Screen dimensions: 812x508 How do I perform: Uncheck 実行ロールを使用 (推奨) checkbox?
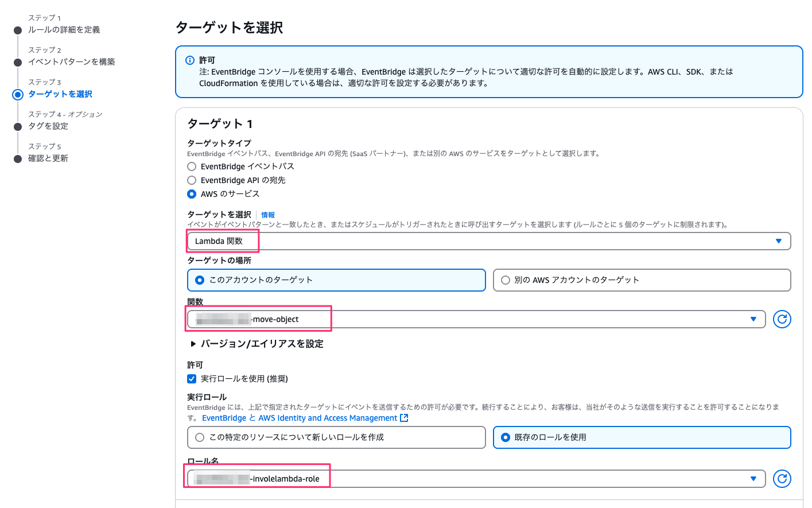(192, 379)
